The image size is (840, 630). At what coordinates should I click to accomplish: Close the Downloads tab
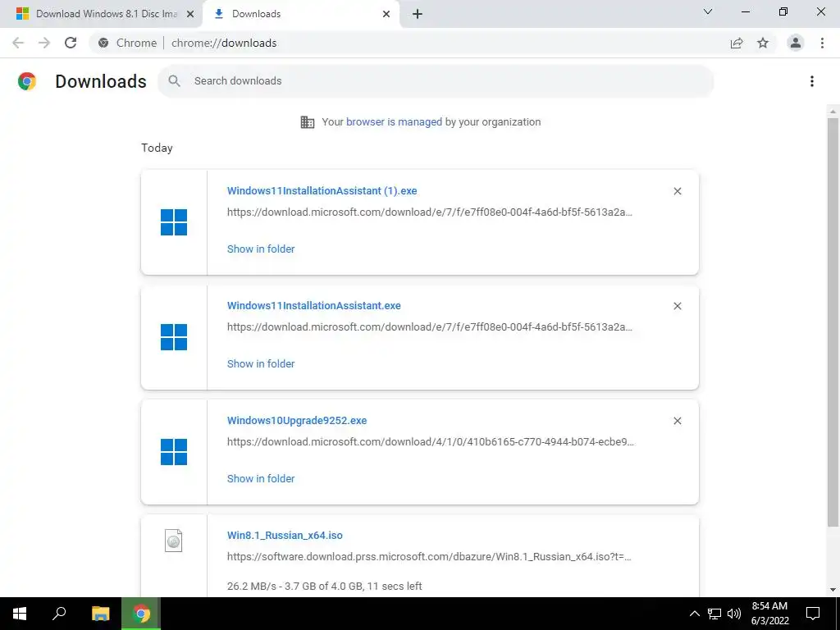[x=386, y=14]
